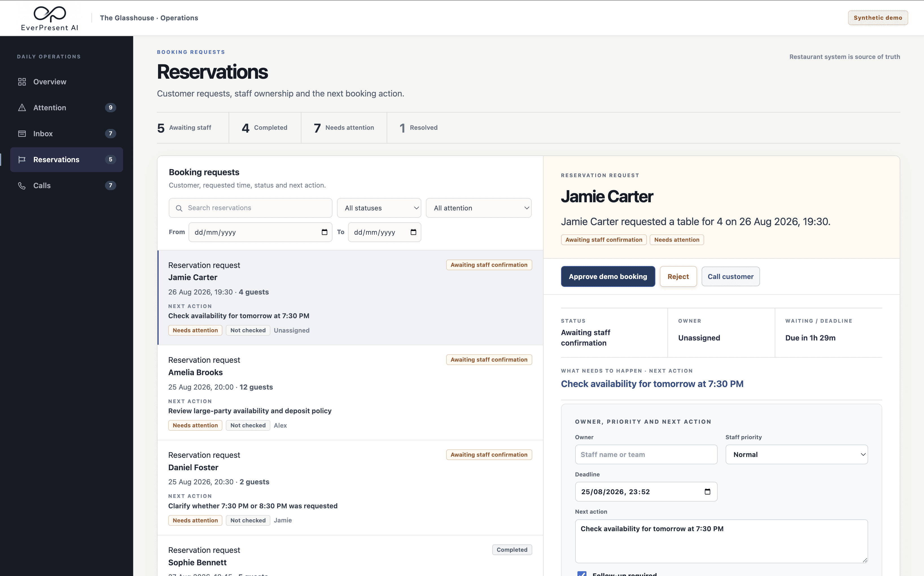Click Amelia Brooks' Not checked tag

pyautogui.click(x=248, y=425)
